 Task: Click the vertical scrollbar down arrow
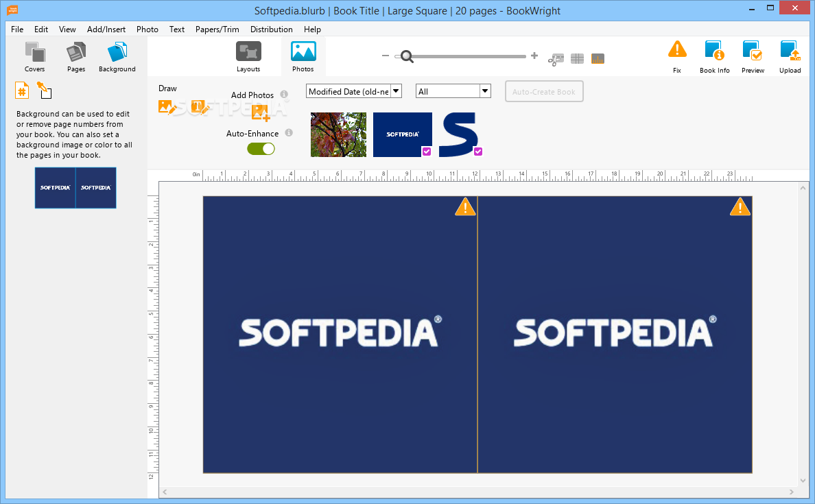[x=803, y=481]
